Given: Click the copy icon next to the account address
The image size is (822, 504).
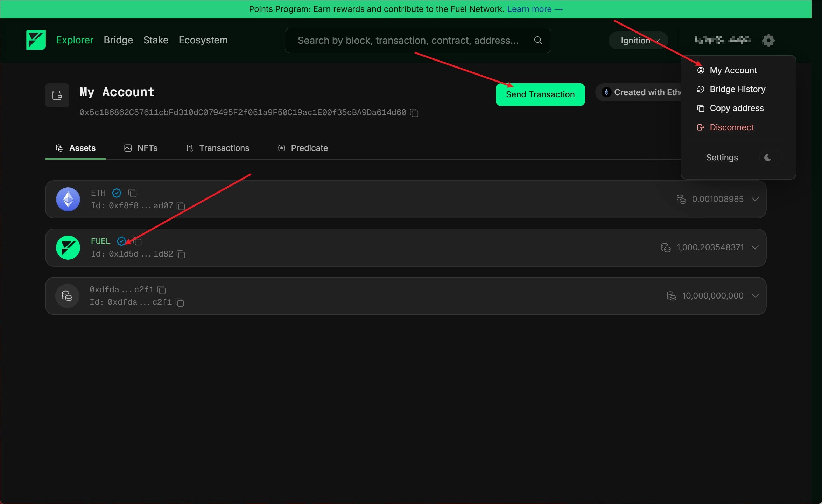Looking at the screenshot, I should [414, 113].
